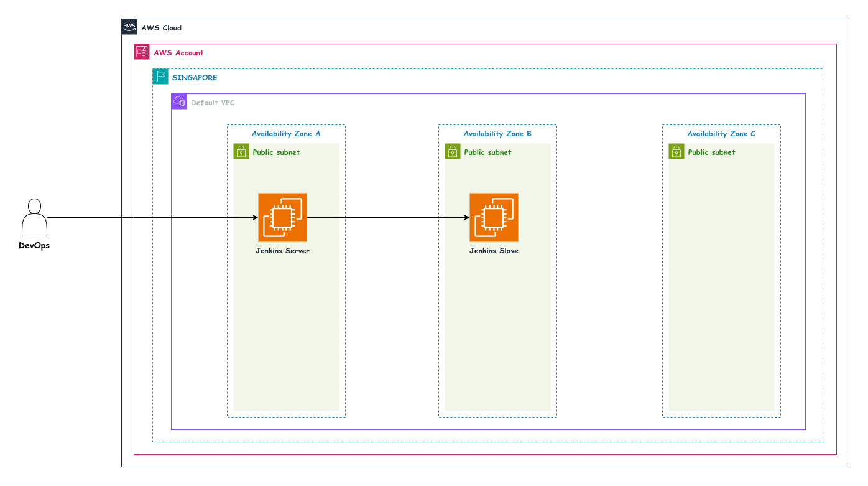Viewport: 868px width, 486px height.
Task: Click the "Availability Zone B" label
Action: point(497,134)
